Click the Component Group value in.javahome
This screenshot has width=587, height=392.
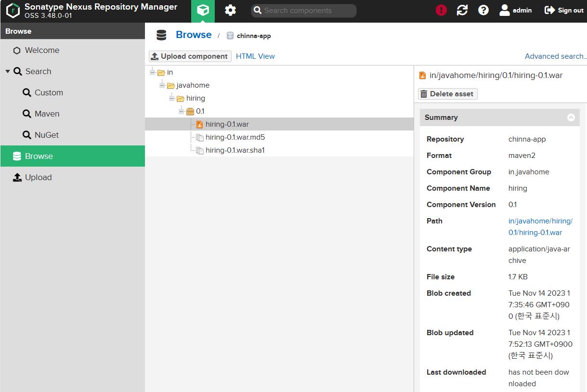pos(529,172)
